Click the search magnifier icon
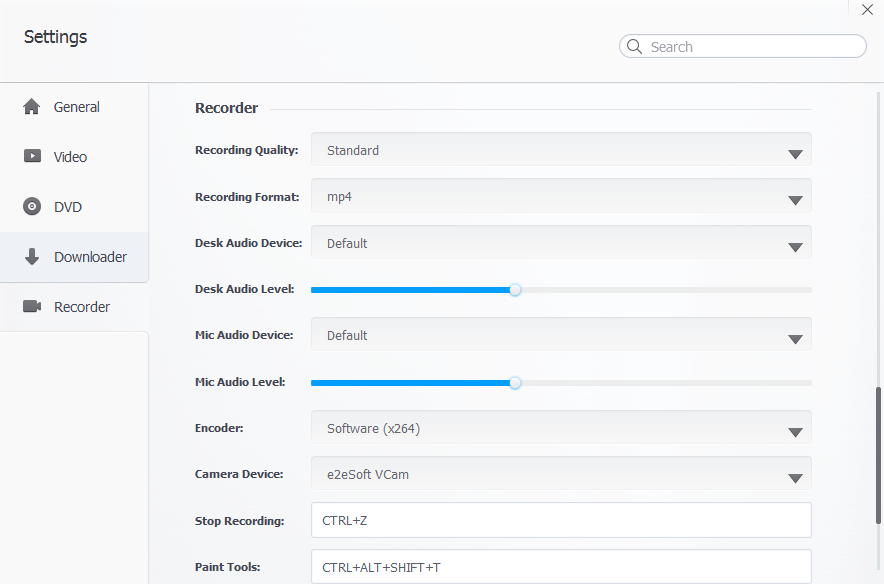Image resolution: width=884 pixels, height=584 pixels. pos(634,46)
